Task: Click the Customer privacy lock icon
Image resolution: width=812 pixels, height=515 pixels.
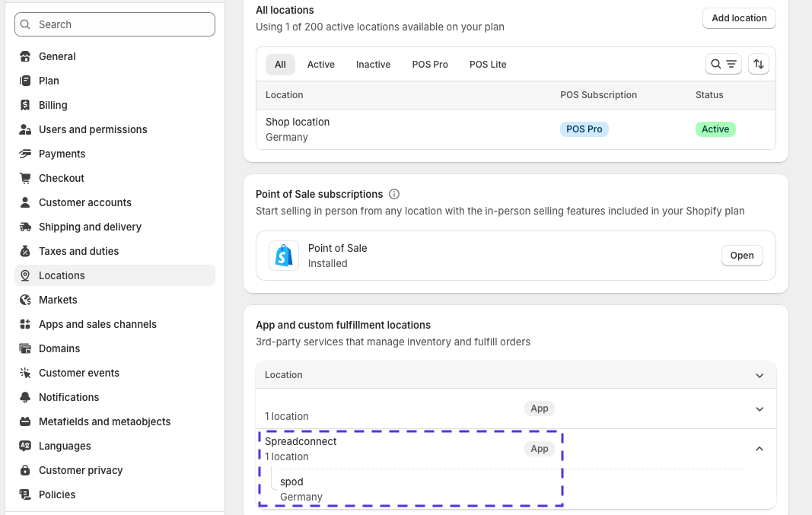Action: (x=25, y=470)
